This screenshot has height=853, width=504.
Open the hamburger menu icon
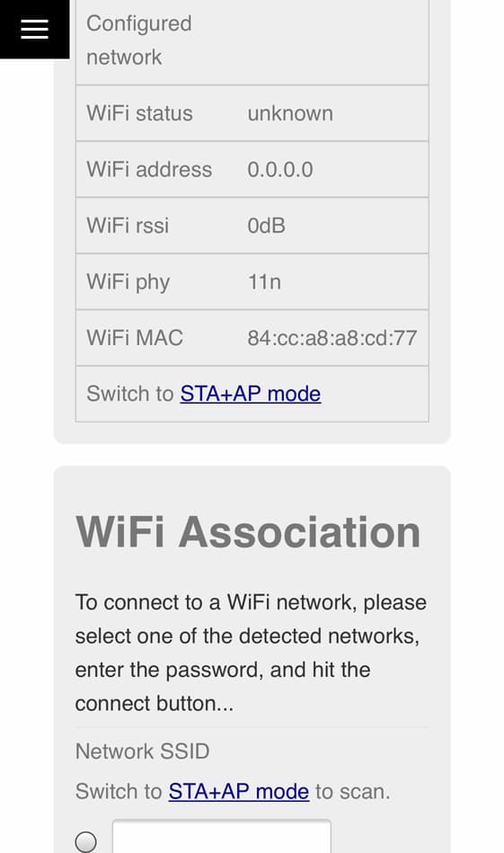point(34,29)
